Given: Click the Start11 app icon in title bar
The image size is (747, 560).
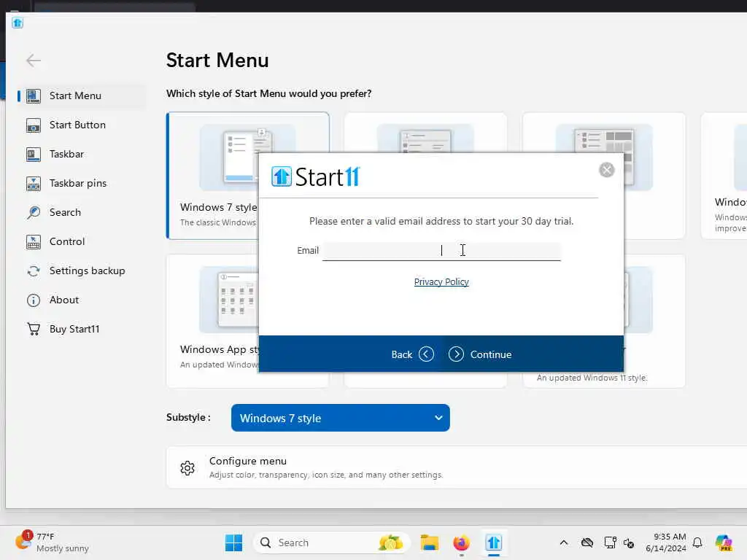Looking at the screenshot, I should coord(18,23).
